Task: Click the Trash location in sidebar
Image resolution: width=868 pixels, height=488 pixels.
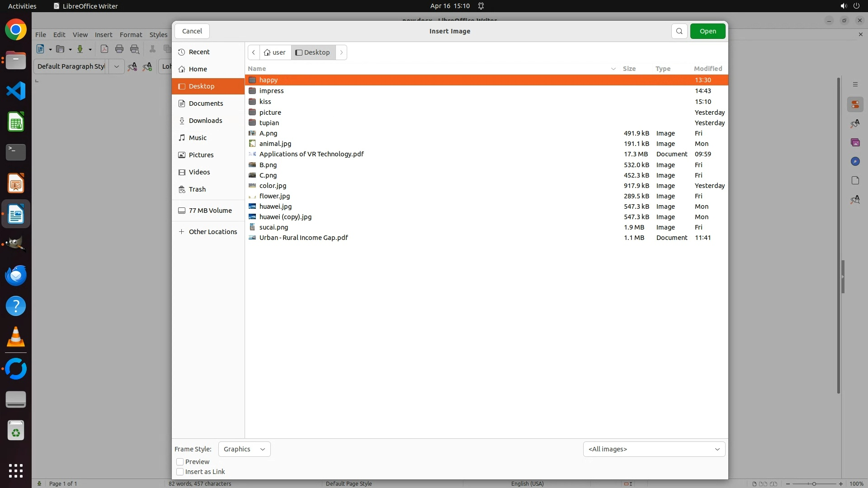Action: [197, 189]
